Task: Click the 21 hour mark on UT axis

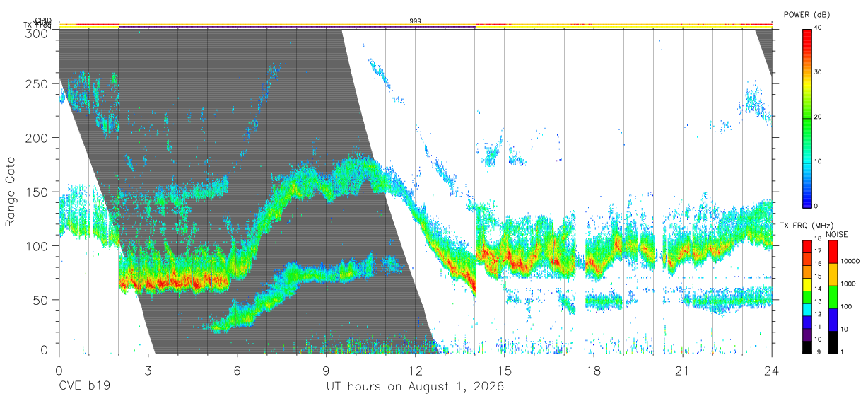Action: pos(683,370)
